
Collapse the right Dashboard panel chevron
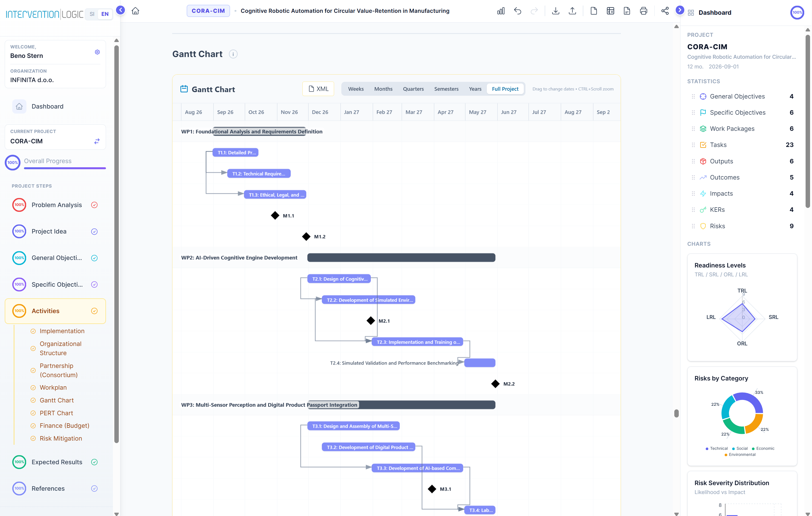click(680, 10)
